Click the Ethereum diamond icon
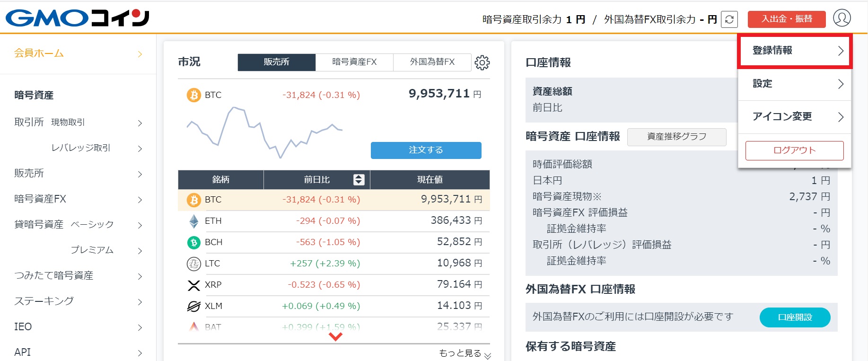This screenshot has height=361, width=868. click(x=193, y=221)
